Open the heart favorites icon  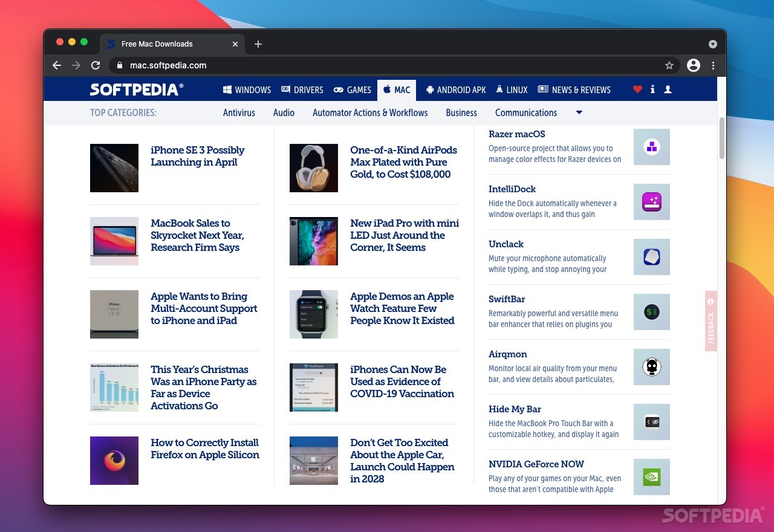point(637,89)
